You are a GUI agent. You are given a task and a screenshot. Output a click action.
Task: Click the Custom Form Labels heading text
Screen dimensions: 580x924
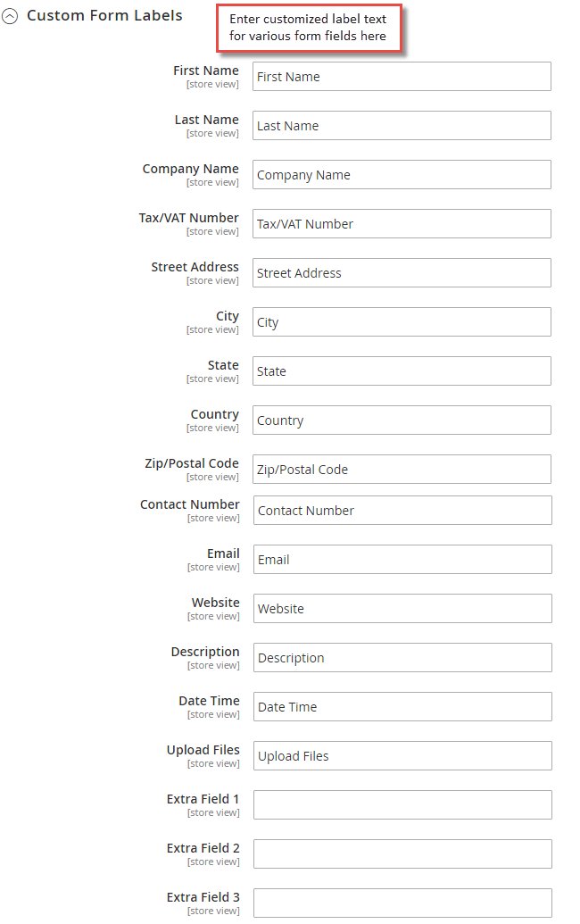tap(104, 15)
